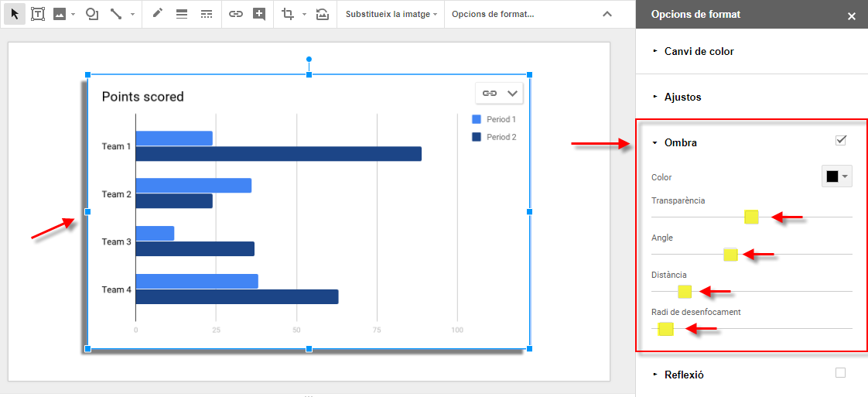868x397 pixels.
Task: Open the mask image dropdown arrow
Action: point(305,15)
